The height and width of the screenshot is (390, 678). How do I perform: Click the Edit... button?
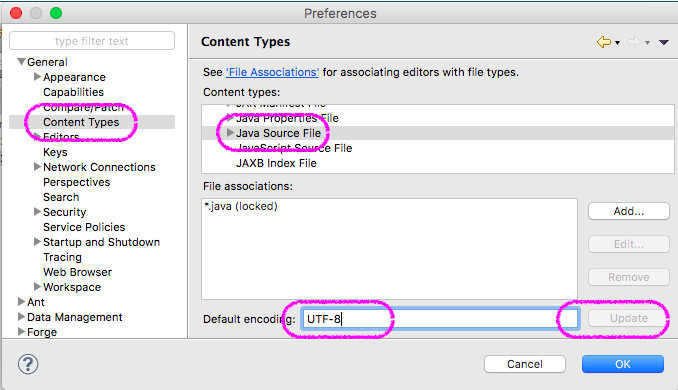click(629, 244)
